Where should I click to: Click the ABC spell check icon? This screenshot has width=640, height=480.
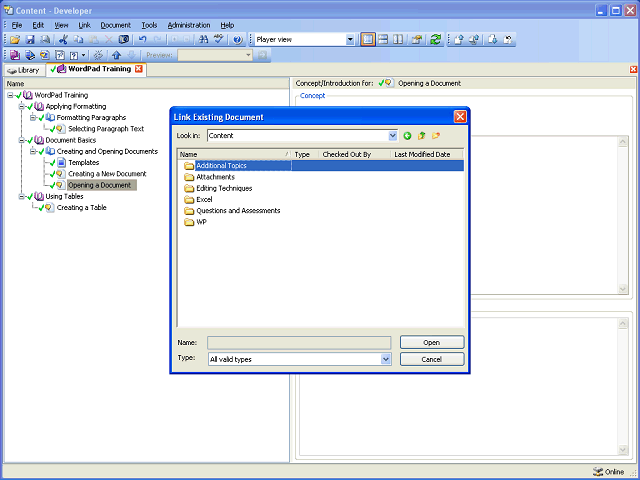pos(219,40)
